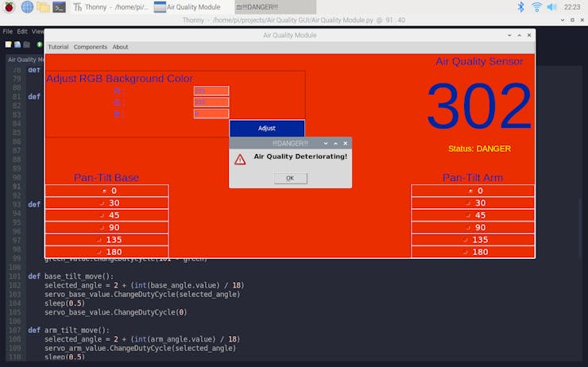Select Pan-Tilt Arm angle 45
Viewport: 588px width, 367px height.
473,215
